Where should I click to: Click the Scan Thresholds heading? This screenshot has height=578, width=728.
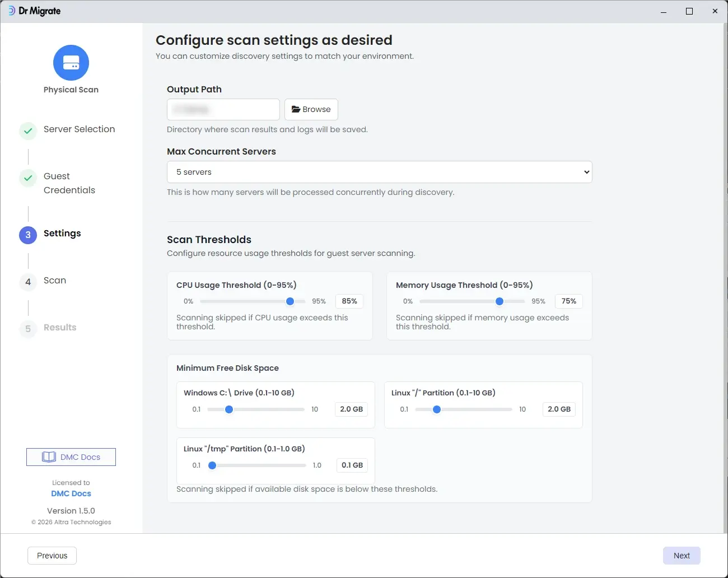[209, 239]
